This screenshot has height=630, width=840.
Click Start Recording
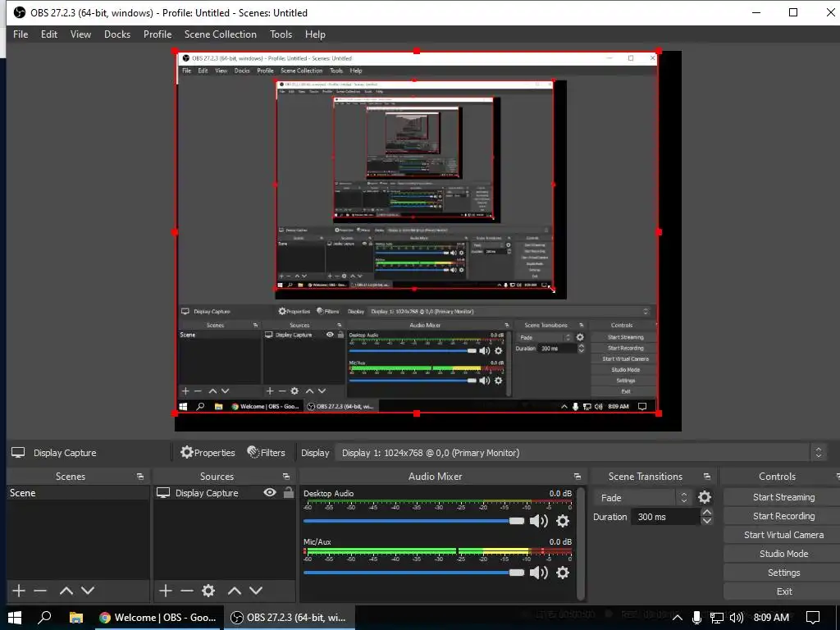coord(783,516)
